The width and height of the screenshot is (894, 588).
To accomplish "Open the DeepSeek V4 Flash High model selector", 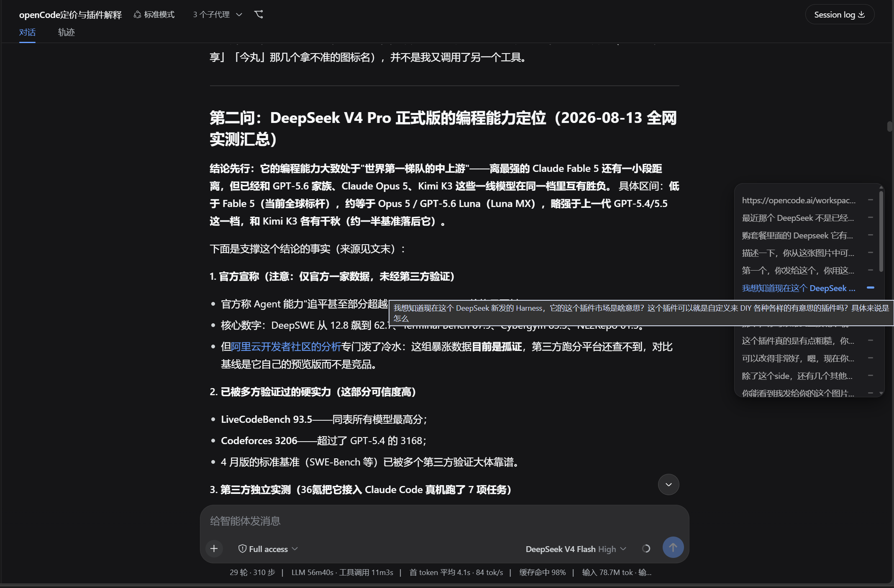I will (576, 549).
